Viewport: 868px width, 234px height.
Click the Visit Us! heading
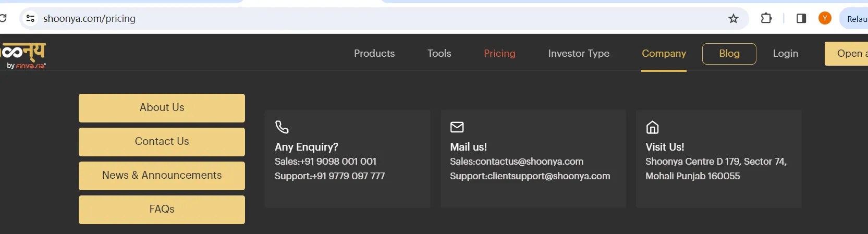tap(665, 147)
